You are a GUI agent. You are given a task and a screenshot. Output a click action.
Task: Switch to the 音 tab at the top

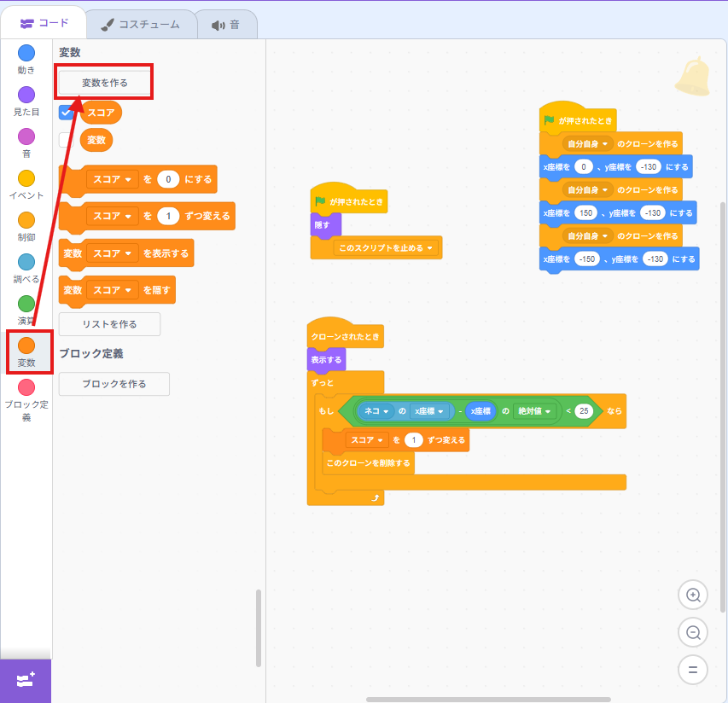coord(226,24)
